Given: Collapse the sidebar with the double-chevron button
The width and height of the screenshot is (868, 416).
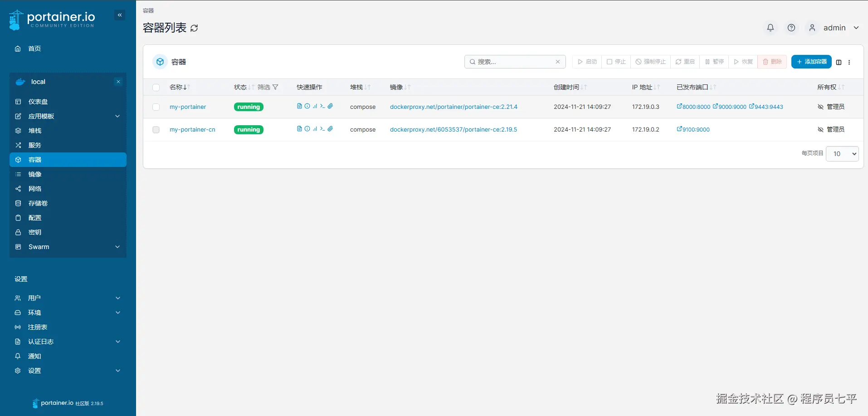Looking at the screenshot, I should [120, 15].
